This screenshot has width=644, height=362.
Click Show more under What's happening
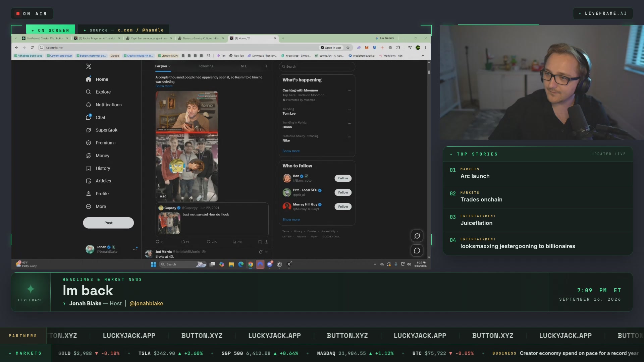click(x=291, y=151)
